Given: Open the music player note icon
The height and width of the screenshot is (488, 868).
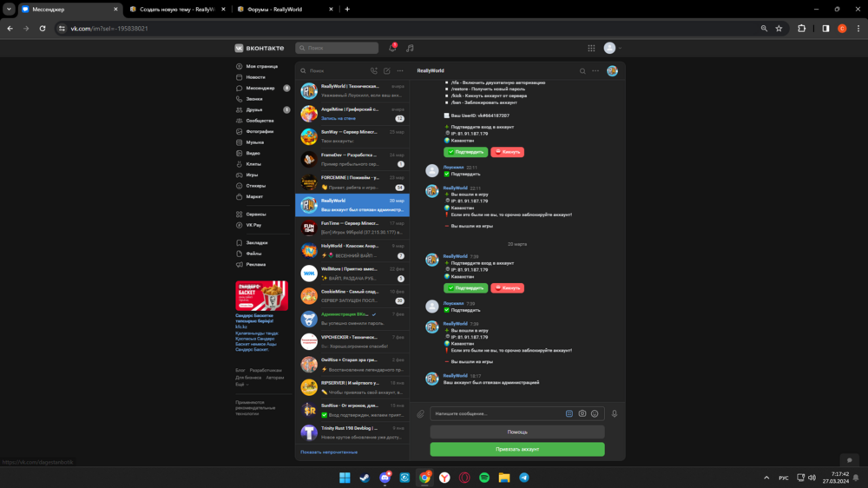Looking at the screenshot, I should 410,48.
